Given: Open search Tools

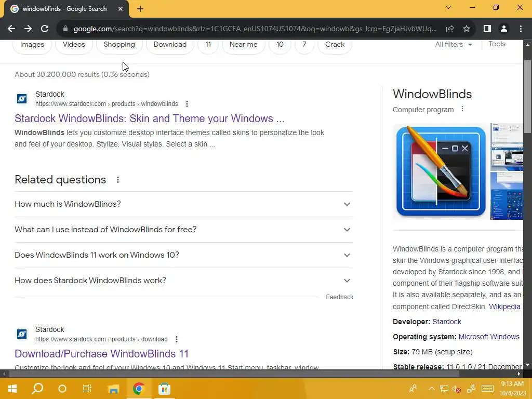Looking at the screenshot, I should [497, 44].
